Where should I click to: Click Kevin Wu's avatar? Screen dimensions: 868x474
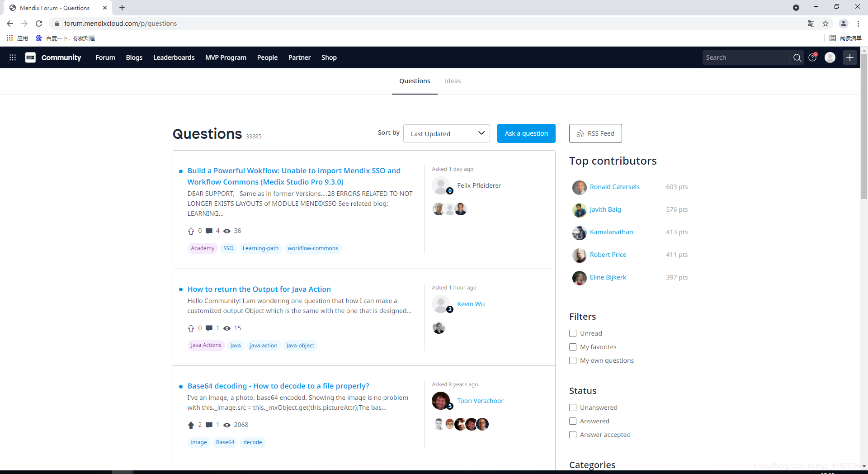click(x=441, y=304)
